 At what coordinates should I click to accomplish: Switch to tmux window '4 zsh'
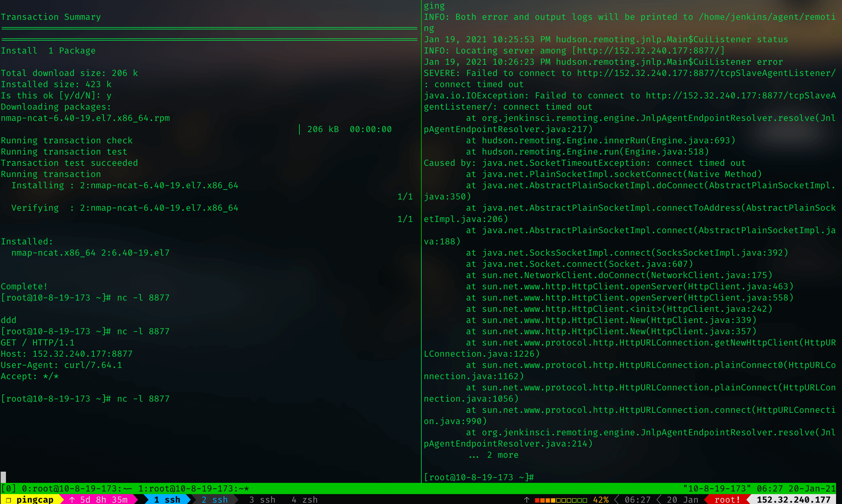click(x=304, y=500)
